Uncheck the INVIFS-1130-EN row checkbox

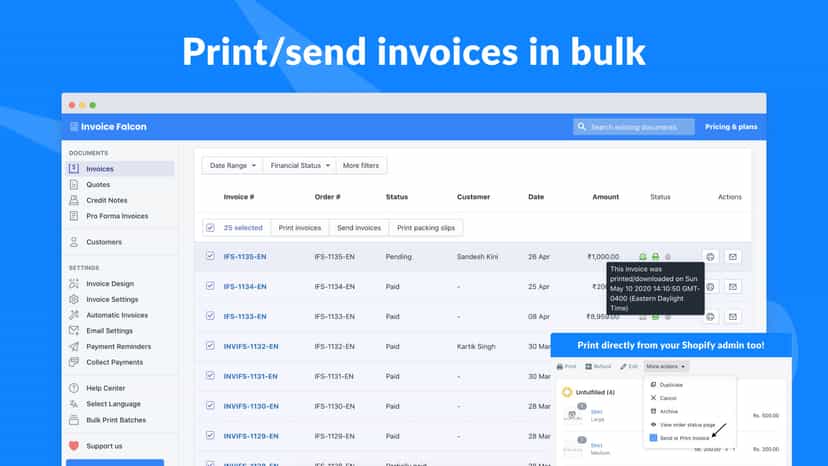[x=210, y=406]
